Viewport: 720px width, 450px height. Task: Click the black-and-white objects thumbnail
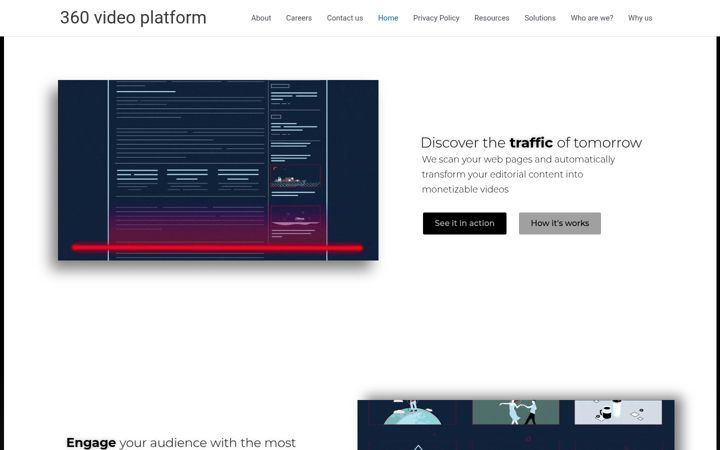point(618,412)
